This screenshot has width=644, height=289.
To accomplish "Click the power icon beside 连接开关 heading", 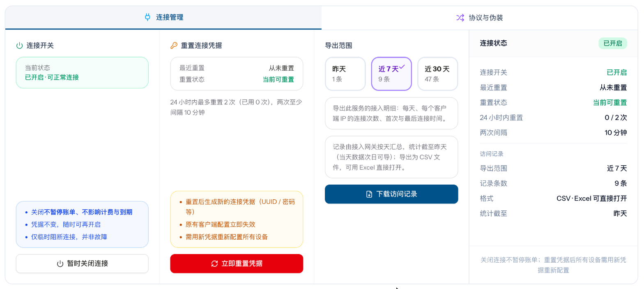I will pyautogui.click(x=19, y=46).
